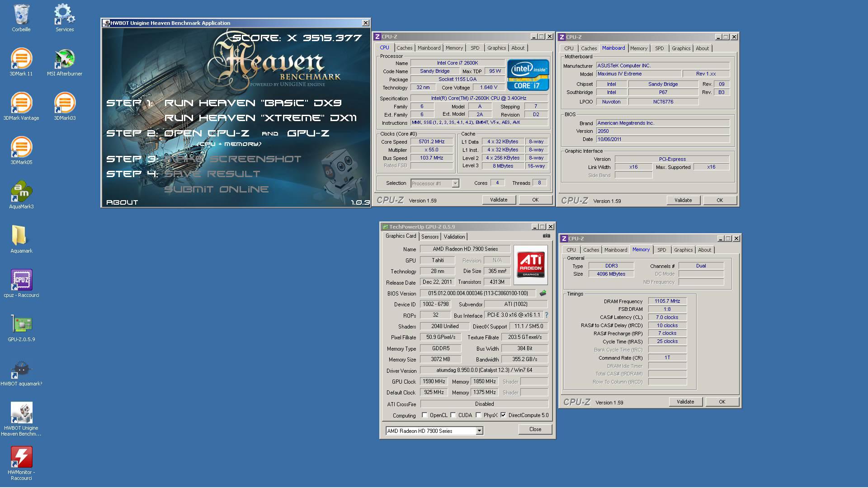
Task: Open About tab in CPU-Z Memory window
Action: [x=704, y=250]
